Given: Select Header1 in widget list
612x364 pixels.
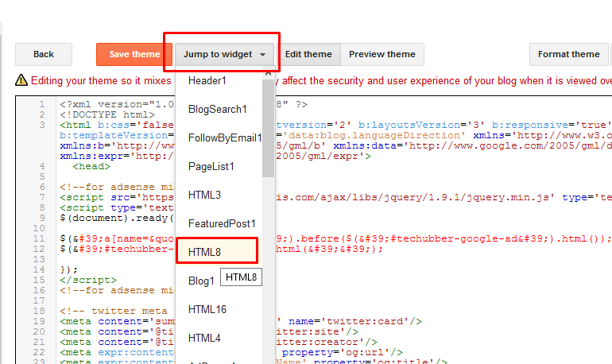Looking at the screenshot, I should tap(219, 81).
